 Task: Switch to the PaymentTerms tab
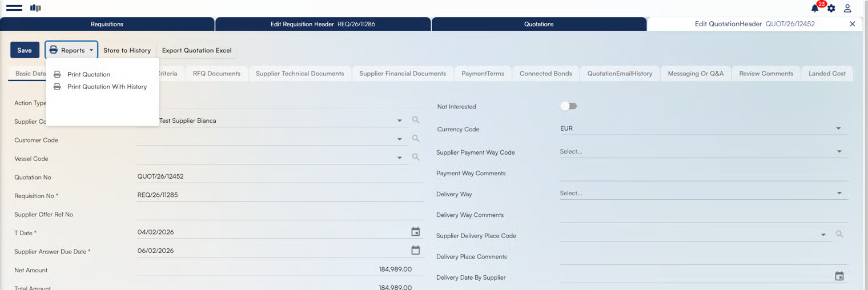click(483, 74)
